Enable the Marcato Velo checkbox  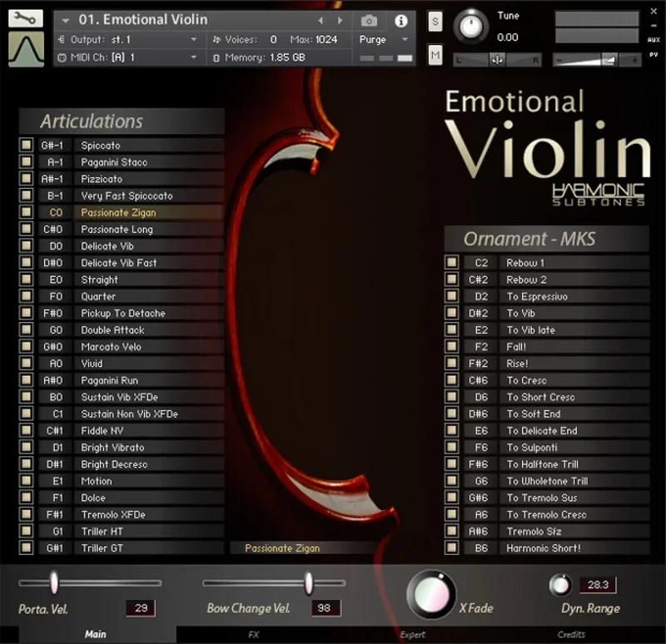click(x=27, y=346)
